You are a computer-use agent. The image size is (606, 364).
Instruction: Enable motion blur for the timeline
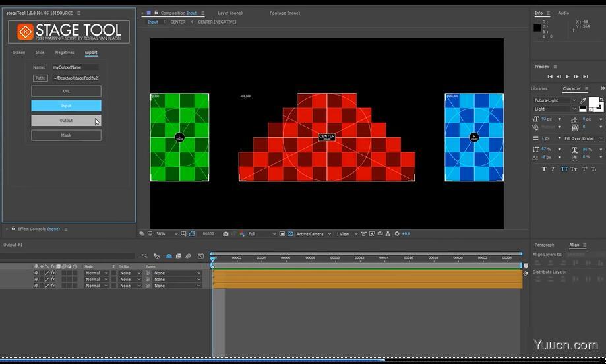[188, 257]
